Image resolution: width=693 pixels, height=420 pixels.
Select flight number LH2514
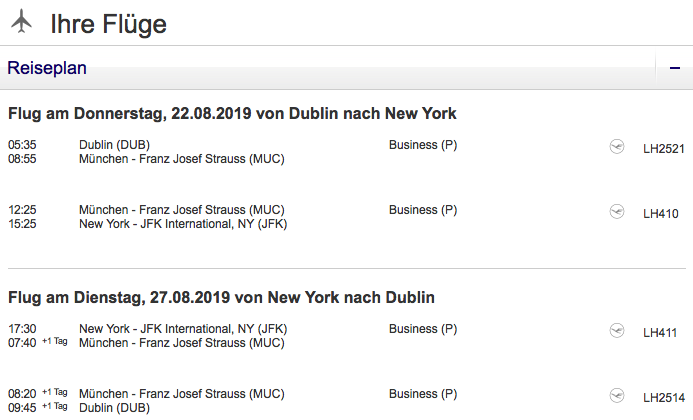663,397
